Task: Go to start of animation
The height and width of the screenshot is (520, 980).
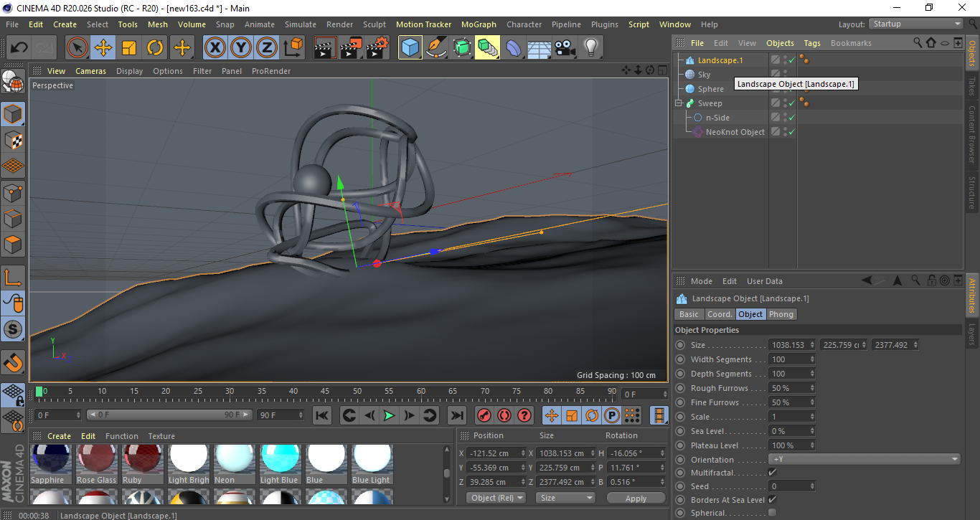Action: click(x=322, y=415)
